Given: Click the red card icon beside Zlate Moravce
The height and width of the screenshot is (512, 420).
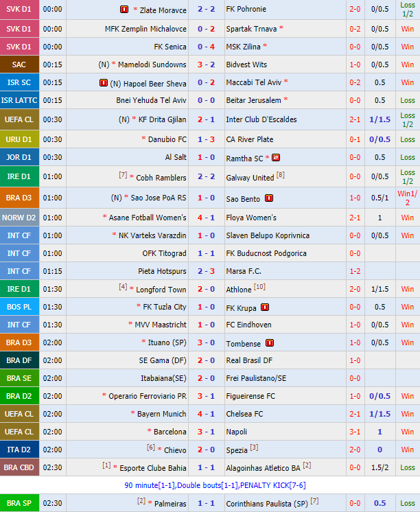Looking at the screenshot, I should [x=124, y=9].
